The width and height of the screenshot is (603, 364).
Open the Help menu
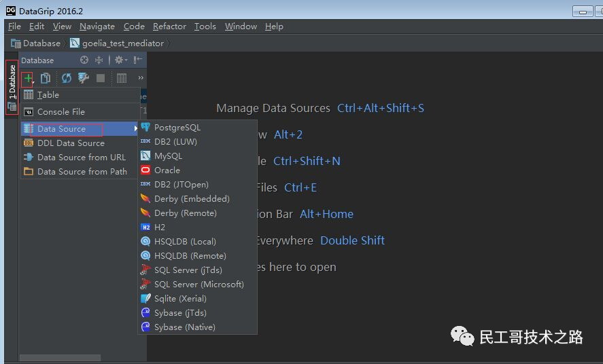[274, 26]
